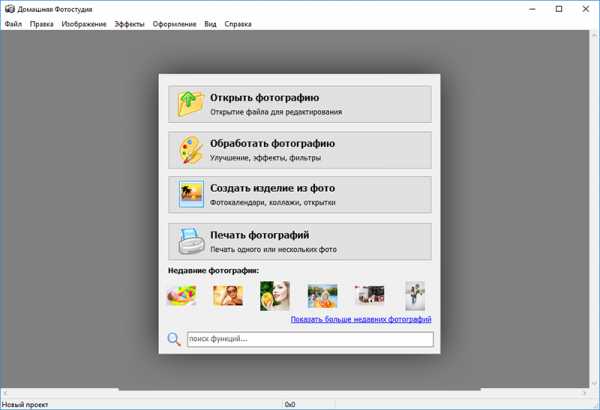Click the Недавние фотографии heading
Image resolution: width=600 pixels, height=410 pixels.
tap(214, 271)
